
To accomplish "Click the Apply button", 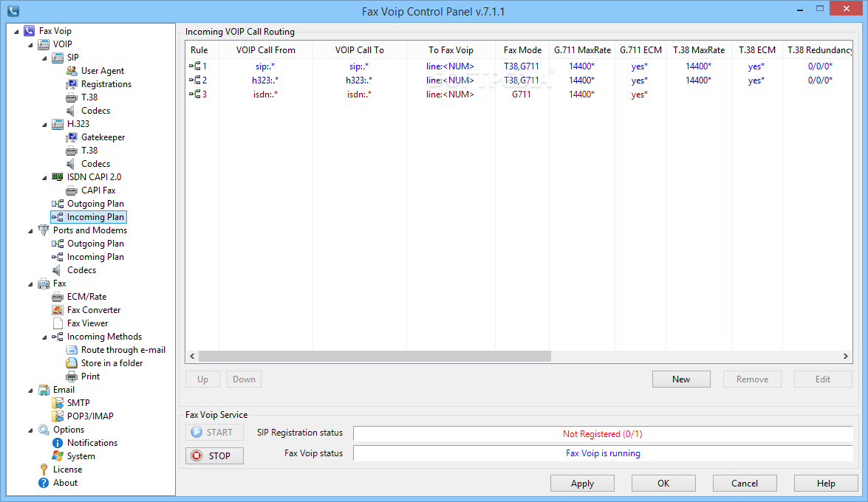I will (582, 484).
